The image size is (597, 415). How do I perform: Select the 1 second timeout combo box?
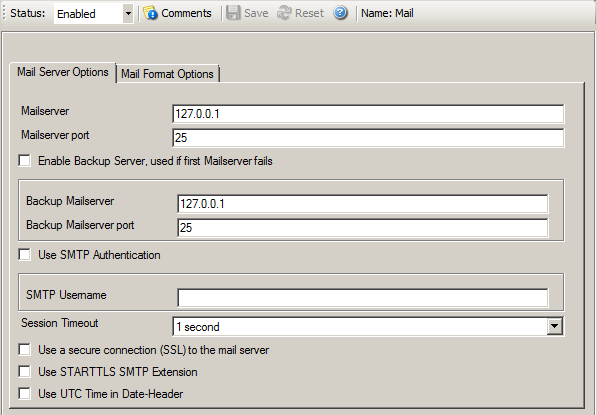tap(368, 326)
